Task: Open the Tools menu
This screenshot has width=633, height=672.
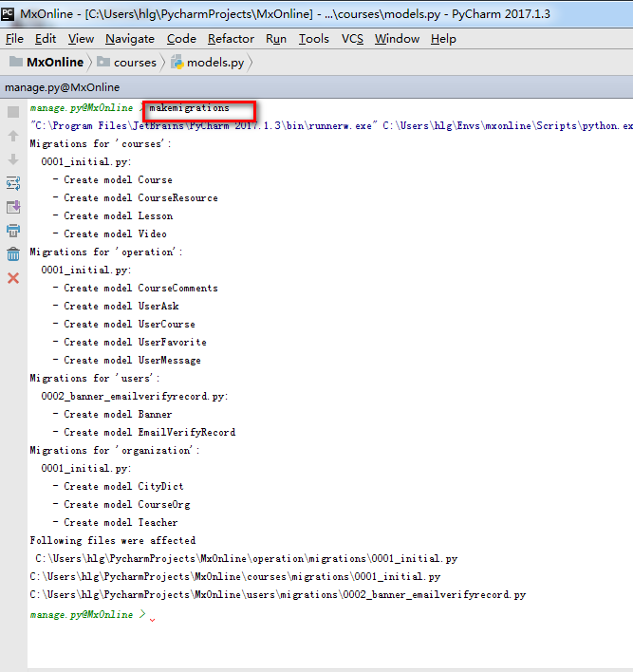Action: pos(314,39)
